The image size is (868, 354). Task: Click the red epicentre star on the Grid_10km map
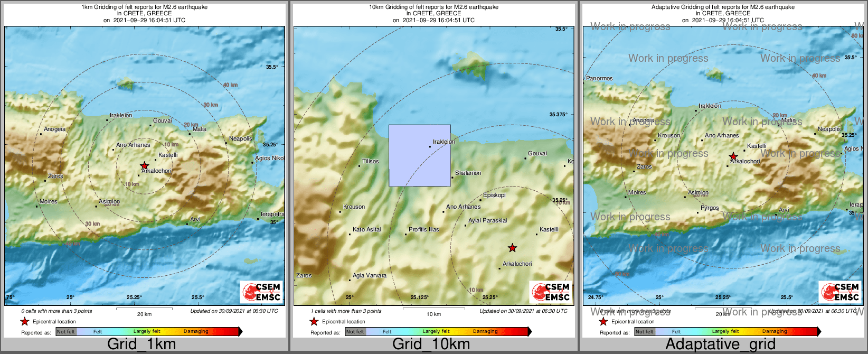pyautogui.click(x=512, y=248)
